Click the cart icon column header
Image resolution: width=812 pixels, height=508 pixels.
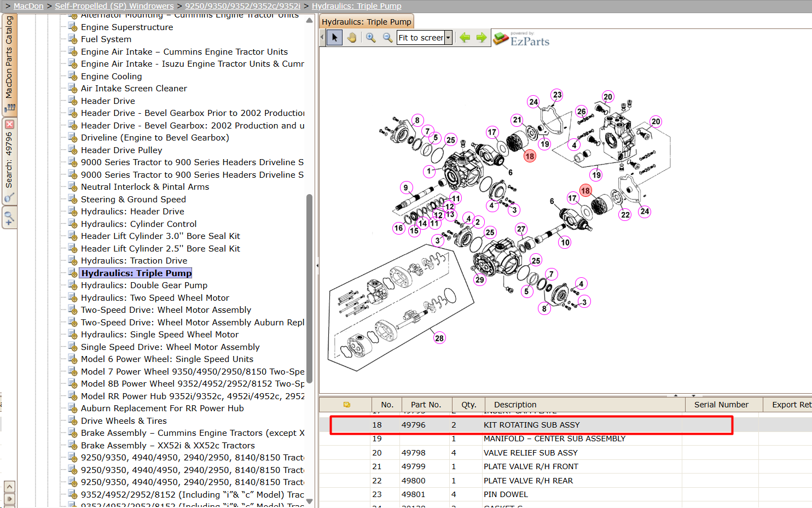(x=346, y=405)
